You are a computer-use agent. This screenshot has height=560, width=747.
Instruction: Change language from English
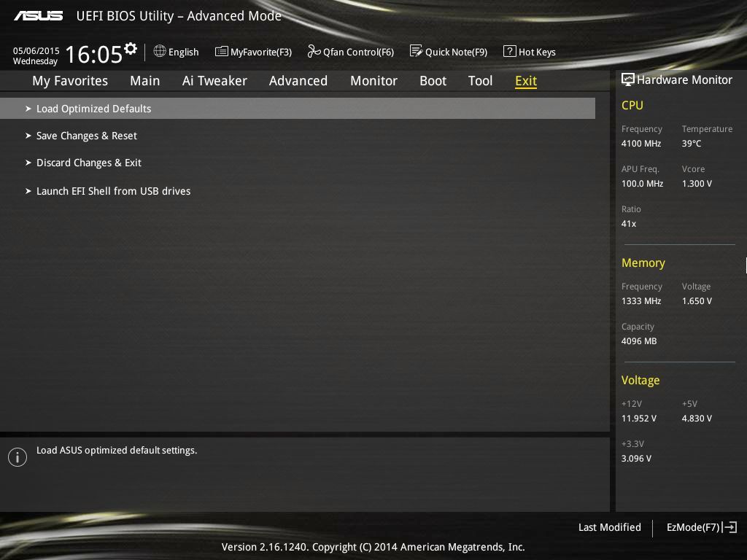[183, 52]
